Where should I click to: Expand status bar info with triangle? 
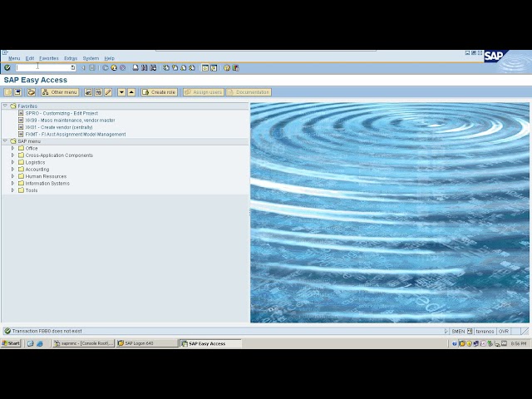446,331
